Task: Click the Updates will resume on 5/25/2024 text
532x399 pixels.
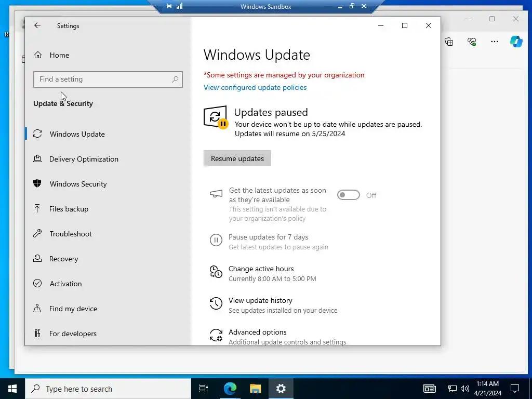Action: [x=290, y=134]
